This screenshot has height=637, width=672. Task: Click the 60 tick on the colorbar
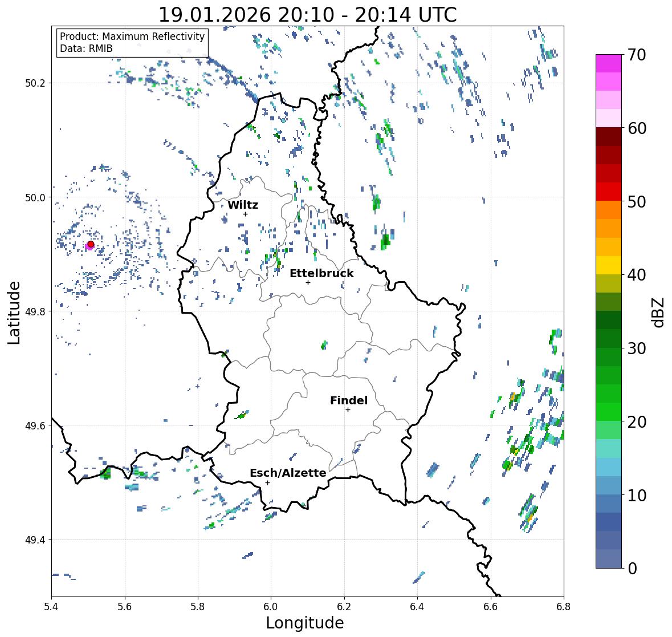[637, 128]
